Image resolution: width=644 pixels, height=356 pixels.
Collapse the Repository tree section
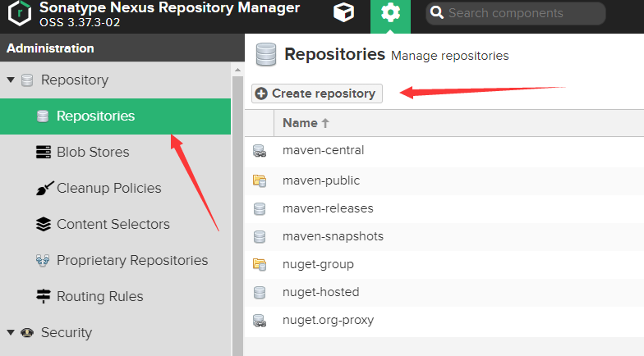click(11, 80)
